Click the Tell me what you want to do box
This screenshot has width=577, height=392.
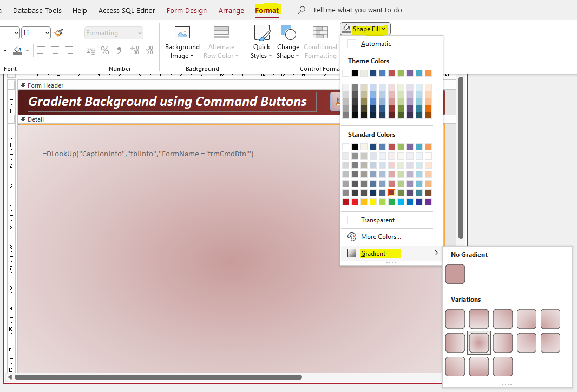pyautogui.click(x=357, y=10)
